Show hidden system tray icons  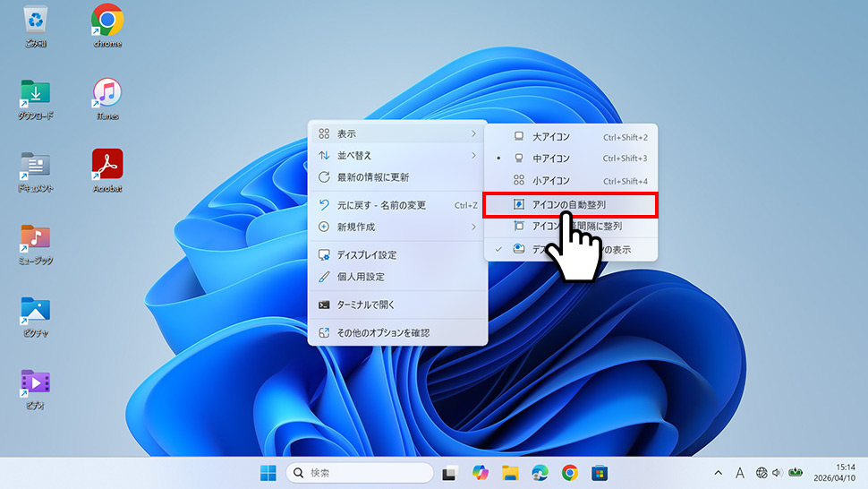pyautogui.click(x=718, y=473)
